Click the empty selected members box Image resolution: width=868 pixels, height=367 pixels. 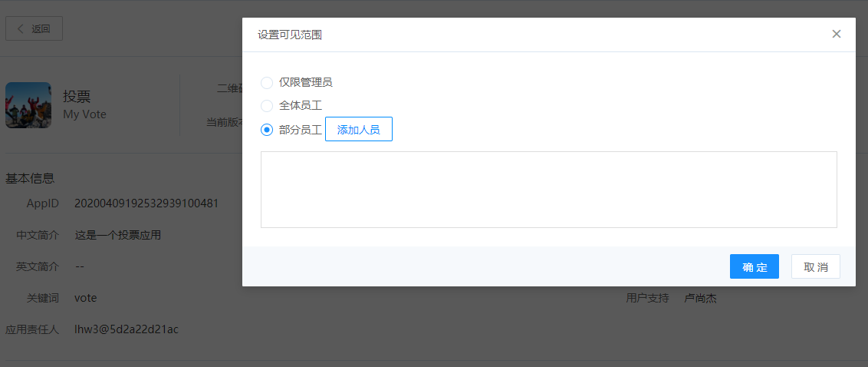(x=548, y=190)
